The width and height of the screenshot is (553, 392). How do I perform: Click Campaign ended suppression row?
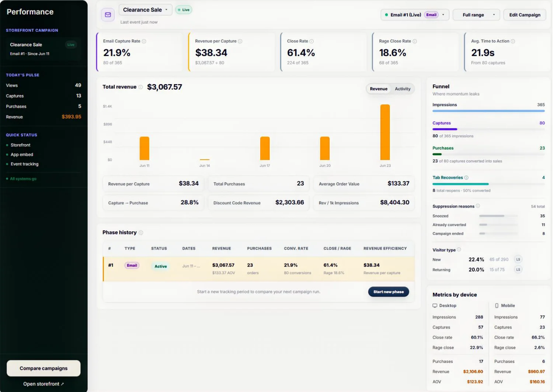pyautogui.click(x=488, y=234)
